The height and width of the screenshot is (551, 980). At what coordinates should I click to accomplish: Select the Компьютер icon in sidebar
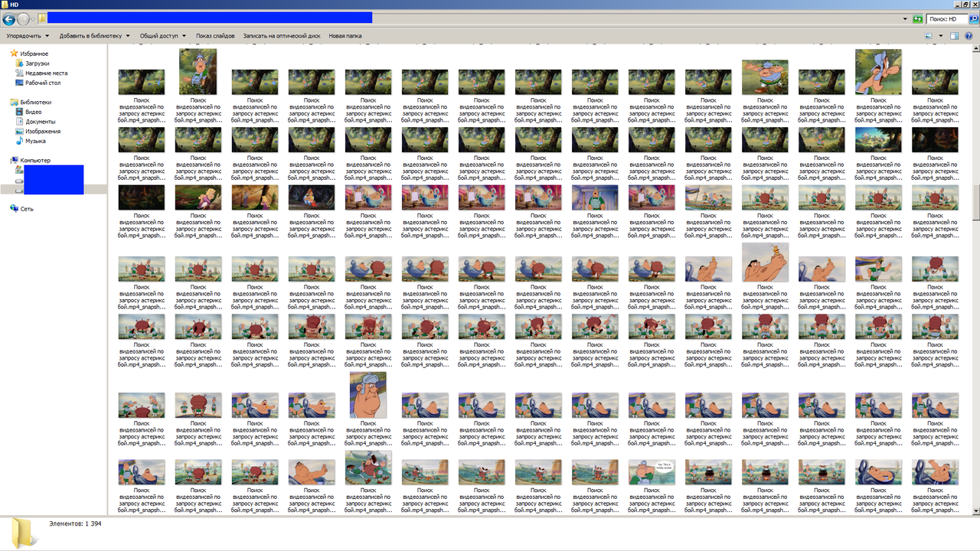pos(14,160)
